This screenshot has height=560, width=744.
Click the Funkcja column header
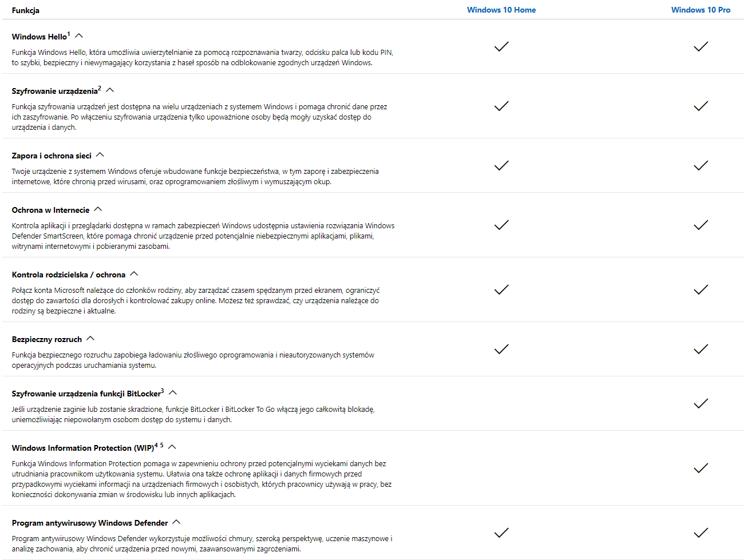coord(26,10)
